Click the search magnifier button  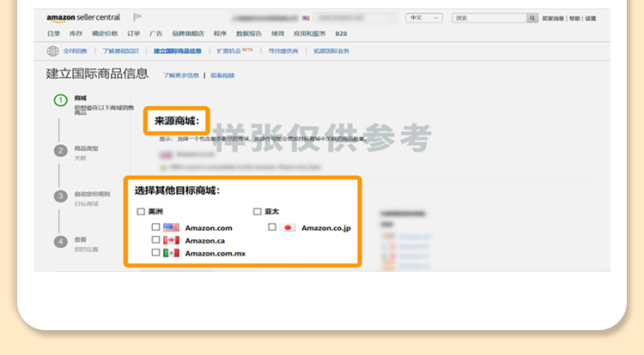[x=531, y=18]
